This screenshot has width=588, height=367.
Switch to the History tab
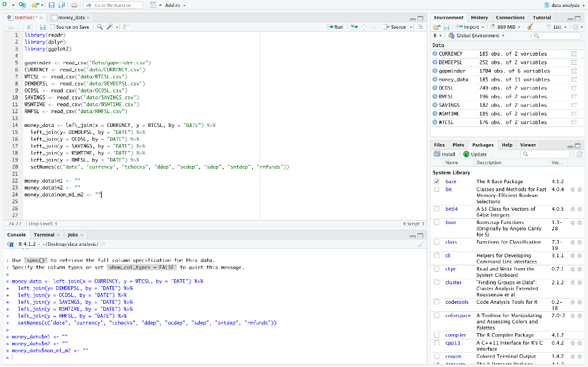479,18
